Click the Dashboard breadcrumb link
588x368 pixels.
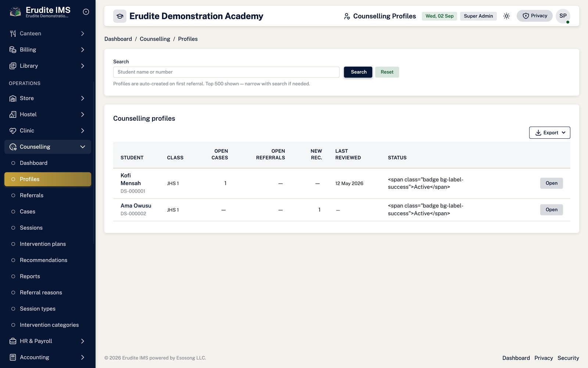tap(118, 39)
